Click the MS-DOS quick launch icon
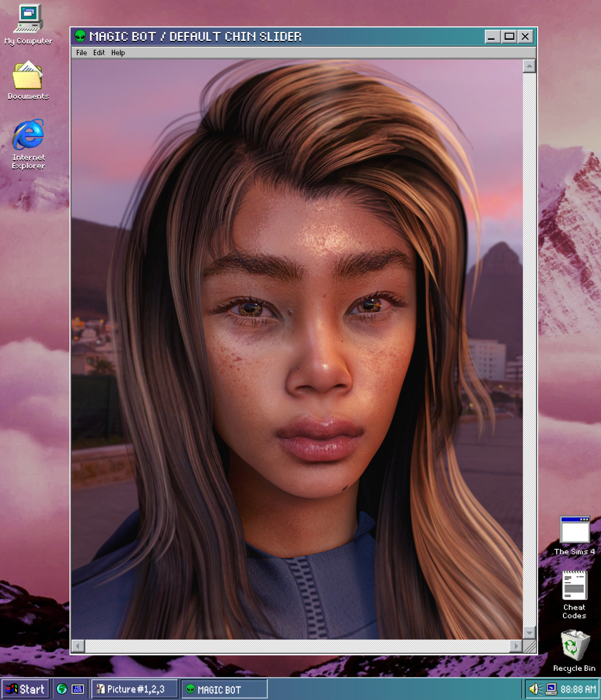601x700 pixels. (77, 689)
